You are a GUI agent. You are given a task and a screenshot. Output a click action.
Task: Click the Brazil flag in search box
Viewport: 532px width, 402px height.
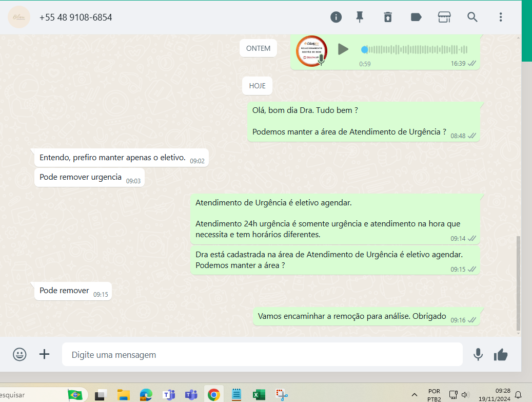click(x=75, y=395)
